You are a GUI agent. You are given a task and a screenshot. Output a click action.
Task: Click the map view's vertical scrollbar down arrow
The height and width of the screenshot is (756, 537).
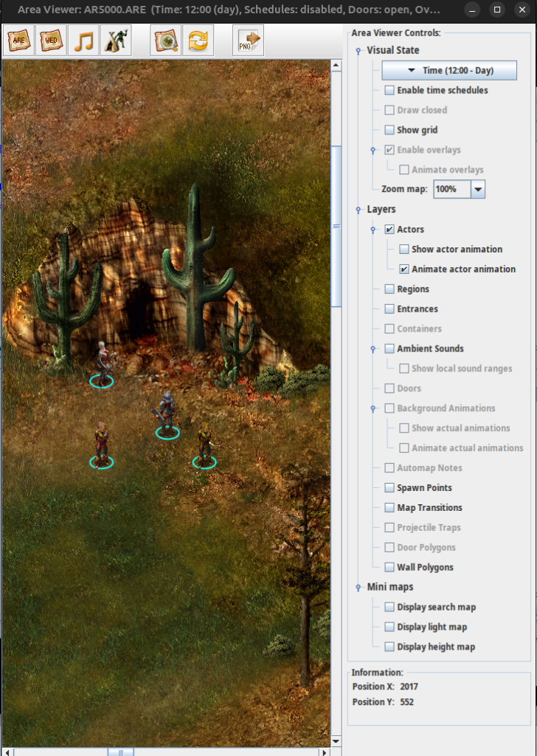click(336, 740)
